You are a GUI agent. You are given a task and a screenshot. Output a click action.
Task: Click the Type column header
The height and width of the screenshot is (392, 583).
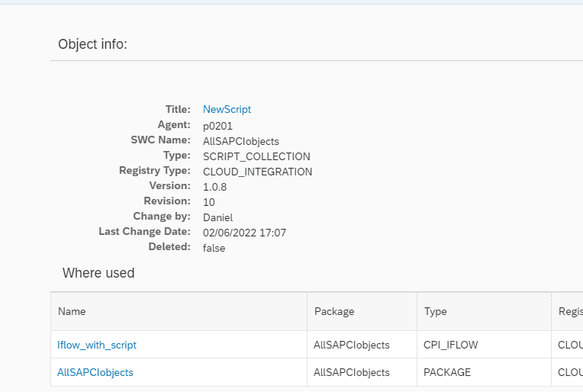tap(484, 311)
